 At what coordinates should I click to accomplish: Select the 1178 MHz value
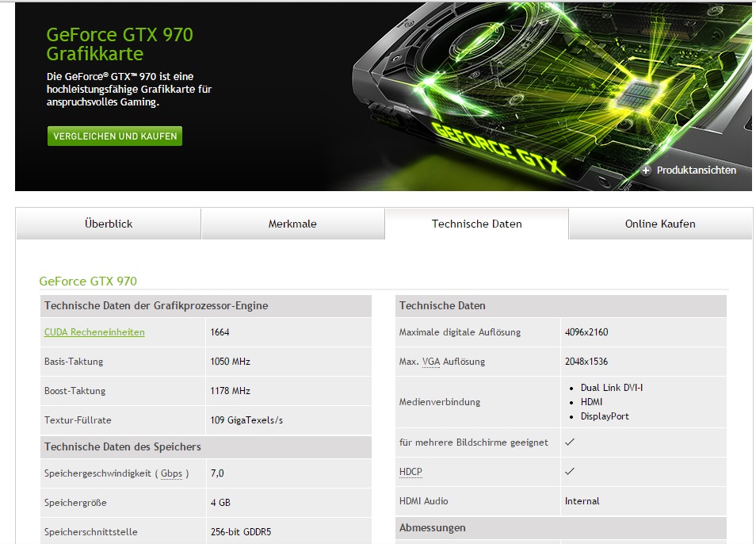231,391
